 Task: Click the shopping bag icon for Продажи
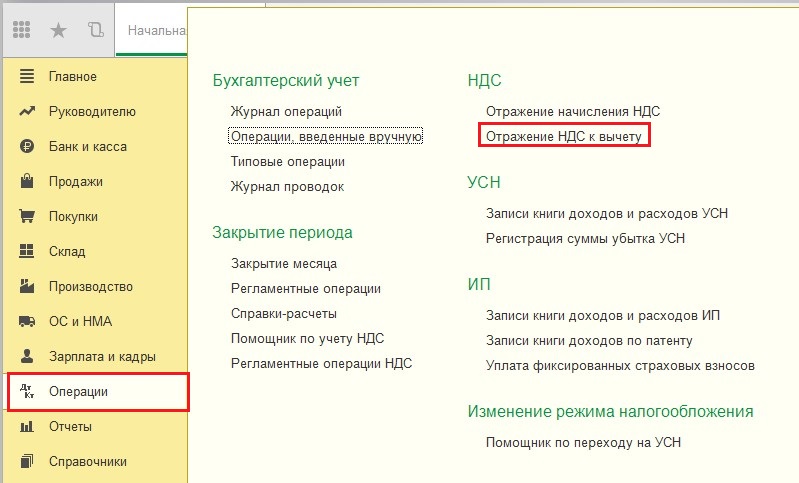[x=26, y=181]
